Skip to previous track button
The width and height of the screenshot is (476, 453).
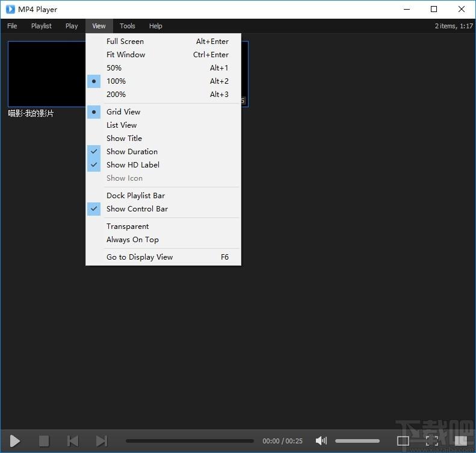73,441
